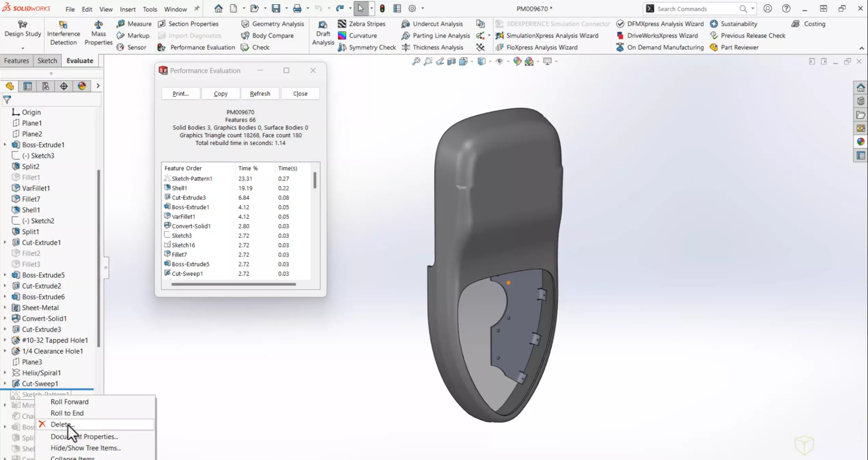Toggle Shell1 visibility in tree
The width and height of the screenshot is (868, 460).
tap(5, 209)
